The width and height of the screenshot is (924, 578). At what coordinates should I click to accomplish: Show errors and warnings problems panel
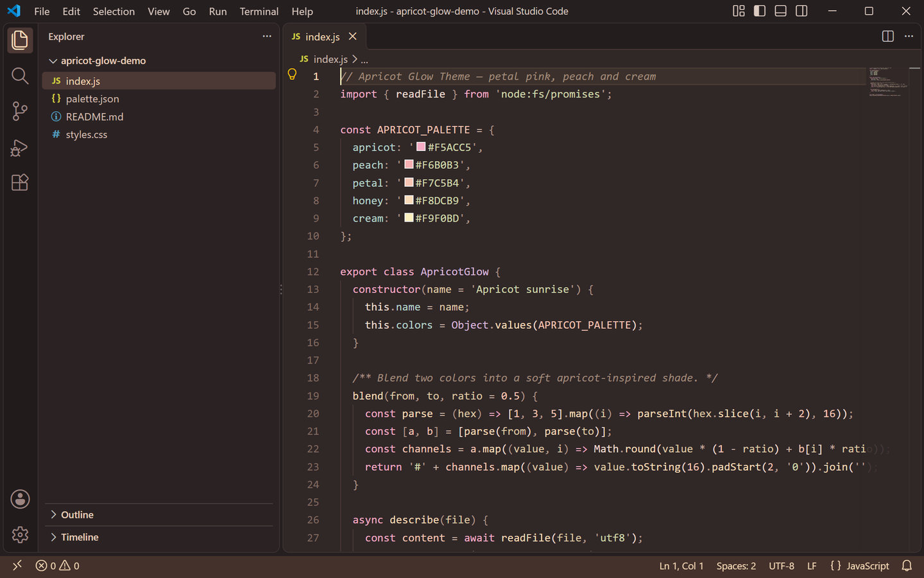click(58, 566)
